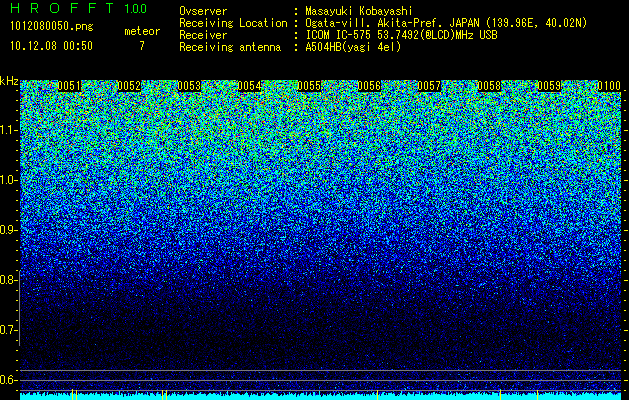Click the HROFFT program title
Viewport: 629px width, 400px height.
point(61,8)
